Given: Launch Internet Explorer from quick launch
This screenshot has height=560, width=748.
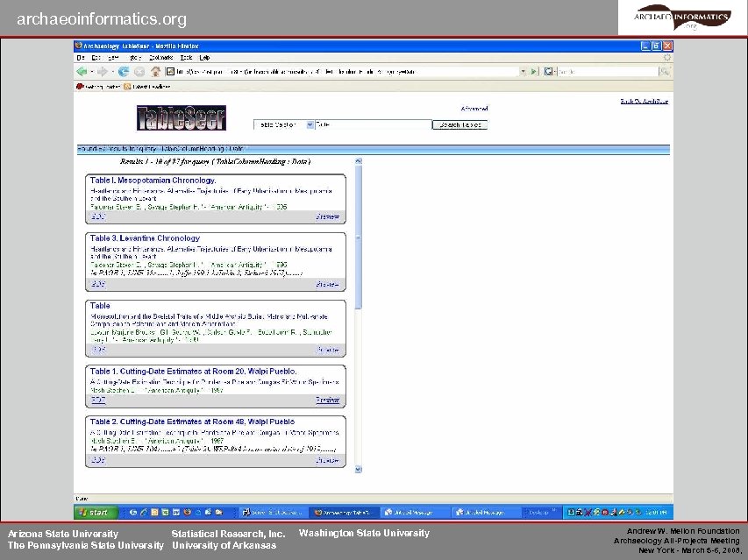Looking at the screenshot, I should point(144,513).
